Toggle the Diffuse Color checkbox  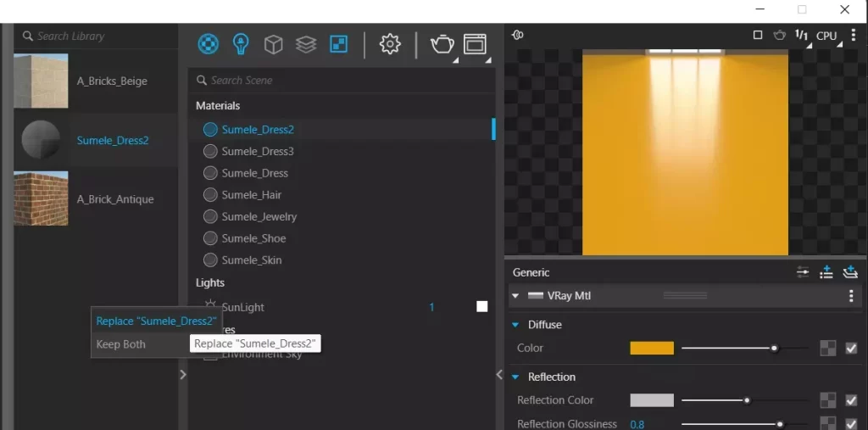coord(851,348)
